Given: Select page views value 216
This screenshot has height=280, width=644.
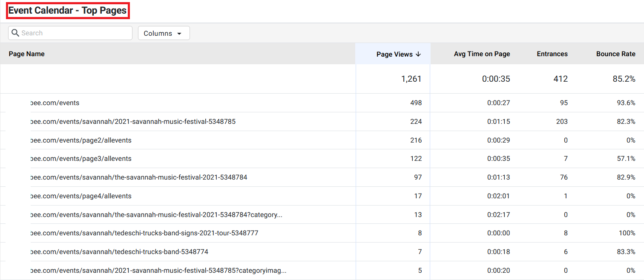Looking at the screenshot, I should tap(416, 140).
